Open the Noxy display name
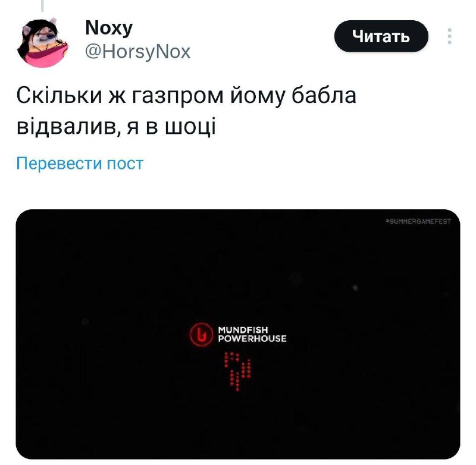 tap(109, 28)
